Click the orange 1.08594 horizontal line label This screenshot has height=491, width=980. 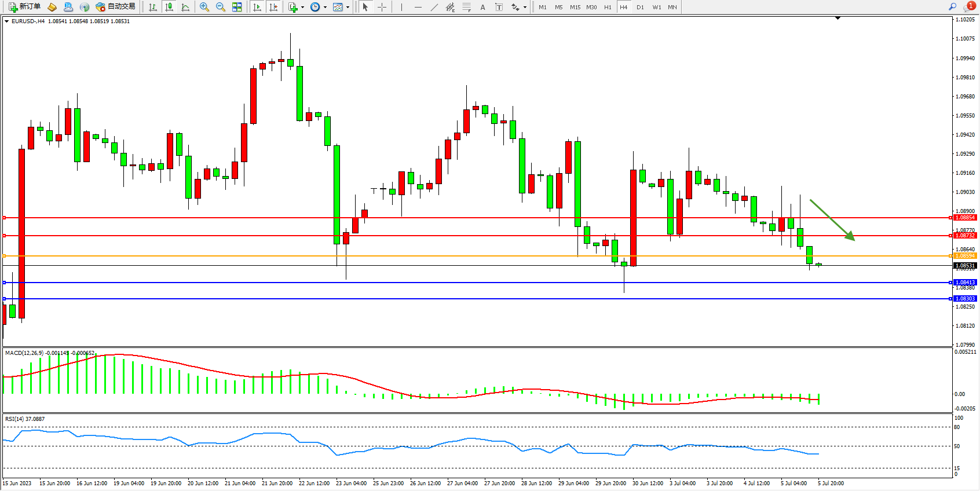[965, 256]
